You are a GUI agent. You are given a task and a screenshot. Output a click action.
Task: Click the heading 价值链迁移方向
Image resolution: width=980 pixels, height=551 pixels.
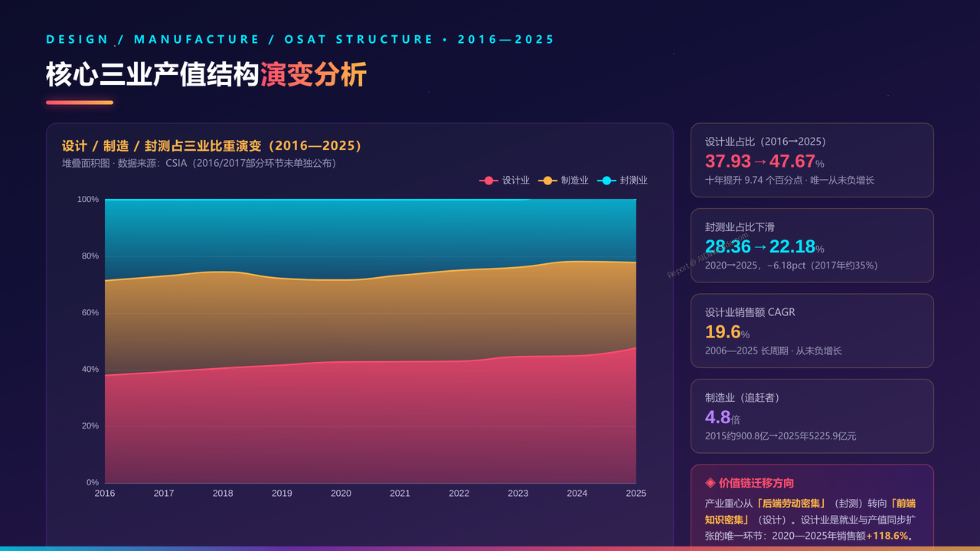coord(750,483)
